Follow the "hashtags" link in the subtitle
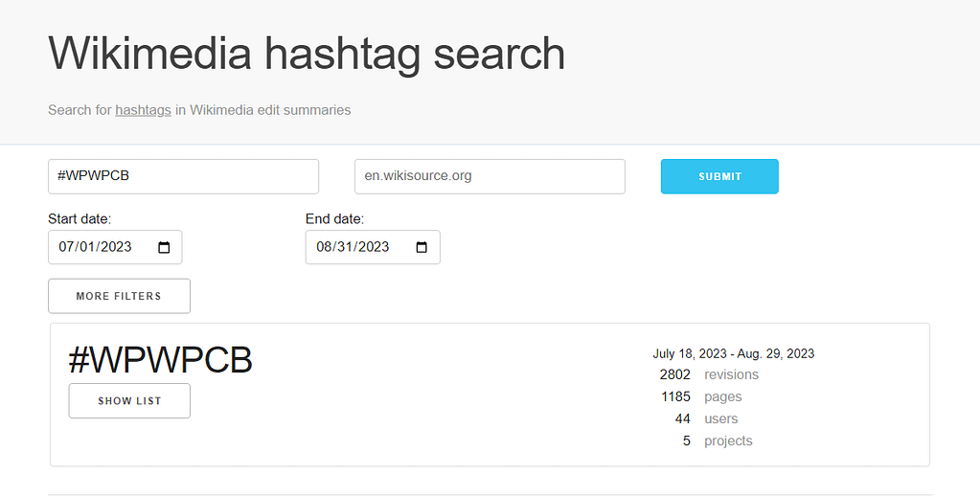Image resolution: width=980 pixels, height=497 pixels. 143,110
